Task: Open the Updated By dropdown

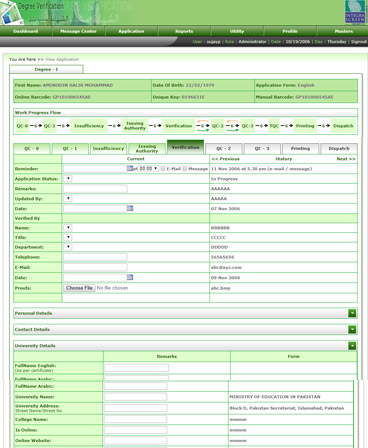Action: pos(68,198)
